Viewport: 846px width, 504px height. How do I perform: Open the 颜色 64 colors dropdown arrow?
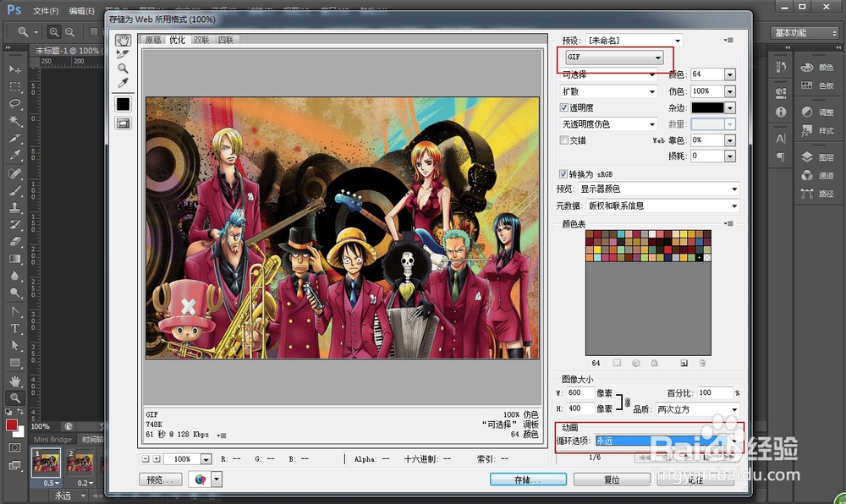click(730, 74)
